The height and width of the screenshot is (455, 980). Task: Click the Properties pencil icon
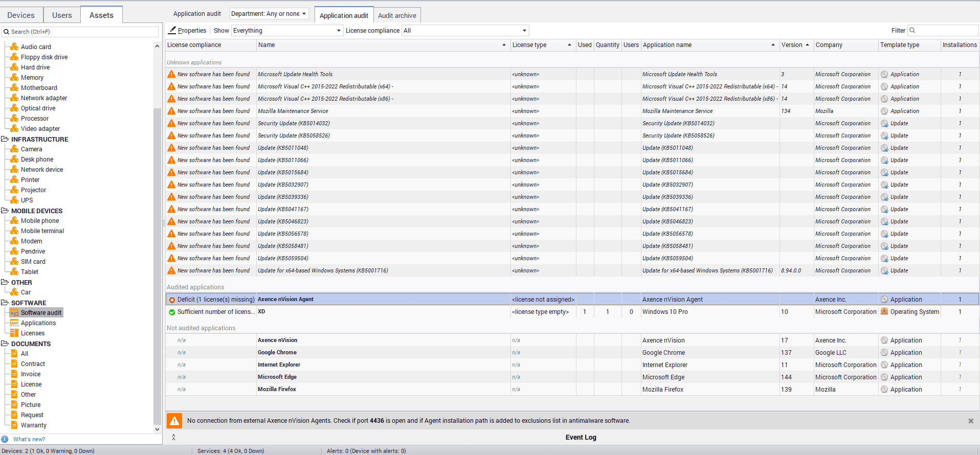[172, 31]
